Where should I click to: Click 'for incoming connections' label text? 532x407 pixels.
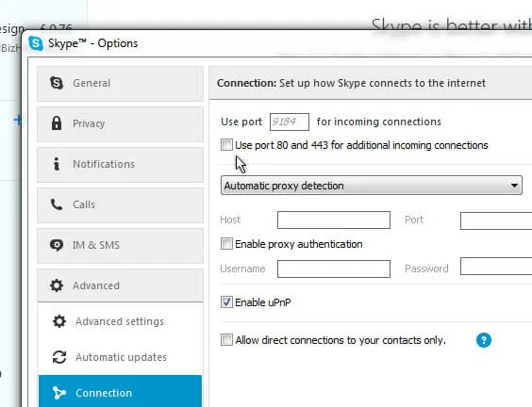[379, 122]
